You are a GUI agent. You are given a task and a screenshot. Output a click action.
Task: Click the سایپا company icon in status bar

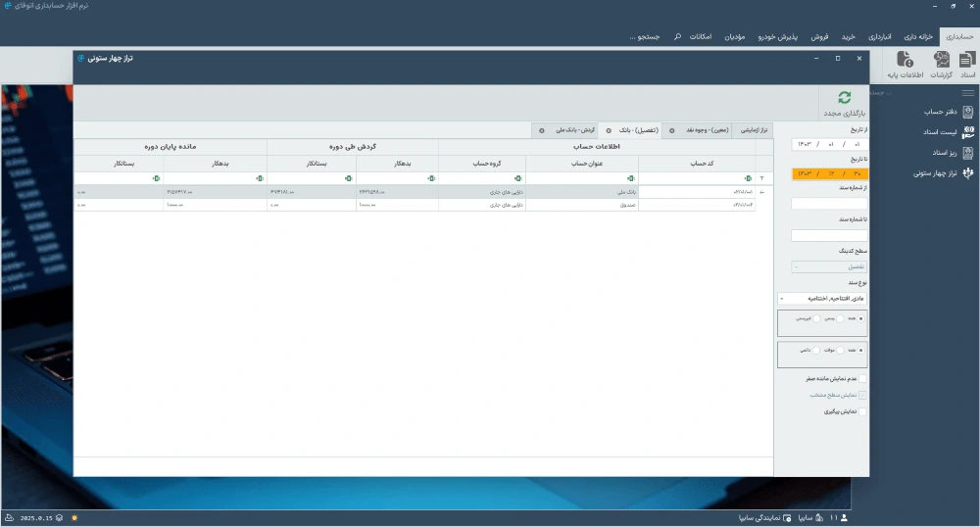tap(819, 518)
